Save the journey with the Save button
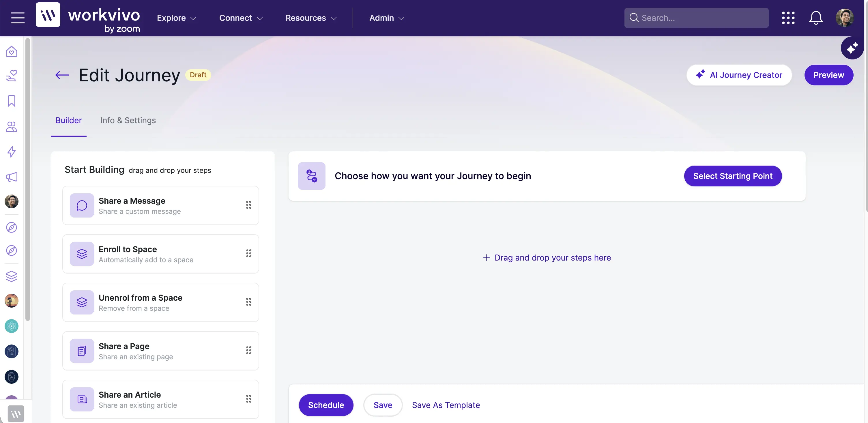868x423 pixels. click(x=383, y=405)
